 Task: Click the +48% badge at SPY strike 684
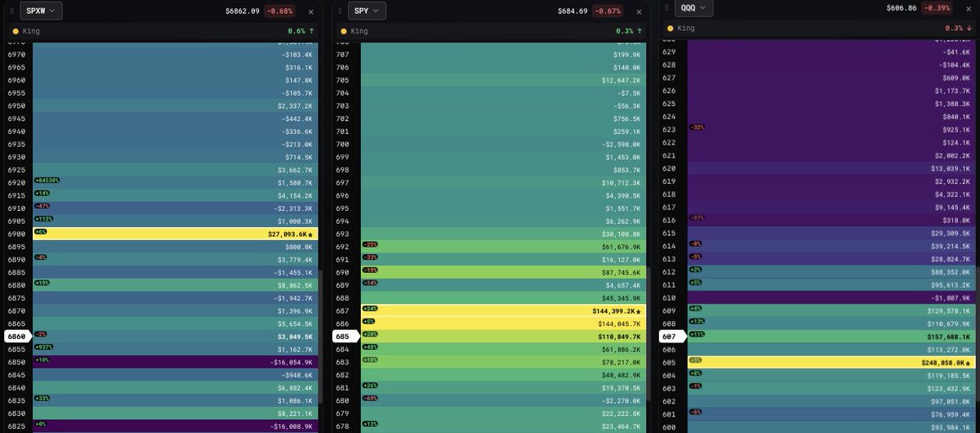pos(370,346)
